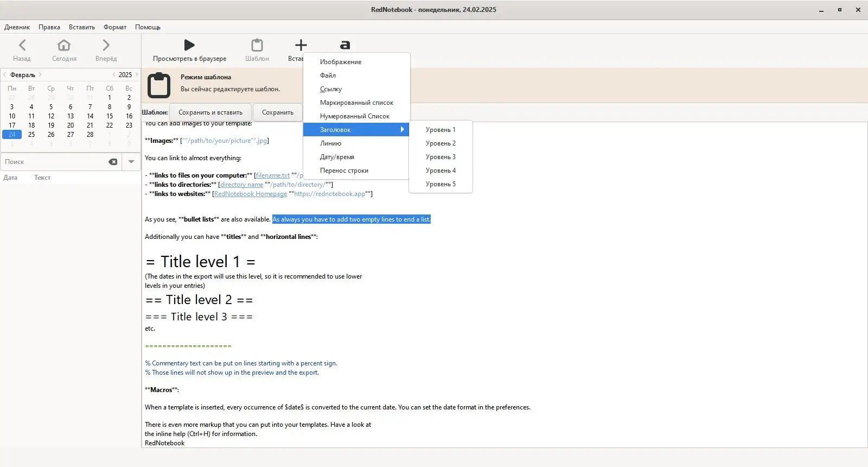
Task: Click the Вставить plus icon
Action: tap(301, 45)
